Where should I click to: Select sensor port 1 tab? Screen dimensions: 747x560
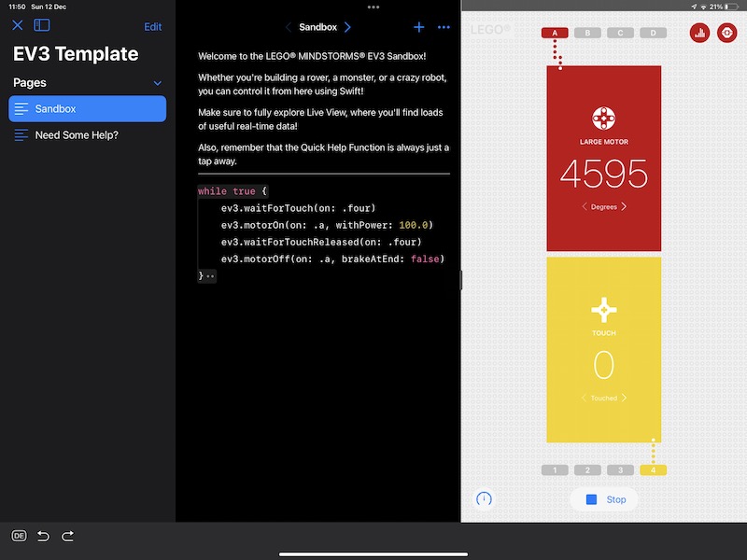555,470
